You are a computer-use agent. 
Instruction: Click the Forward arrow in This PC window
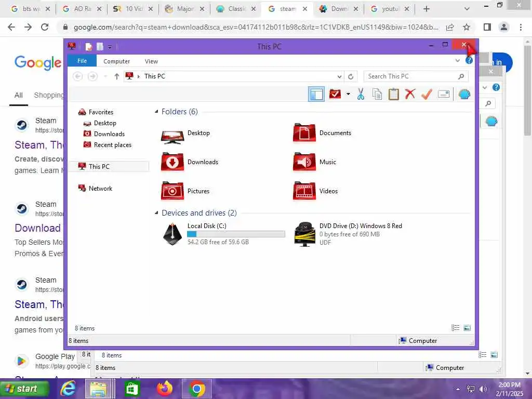[92, 76]
